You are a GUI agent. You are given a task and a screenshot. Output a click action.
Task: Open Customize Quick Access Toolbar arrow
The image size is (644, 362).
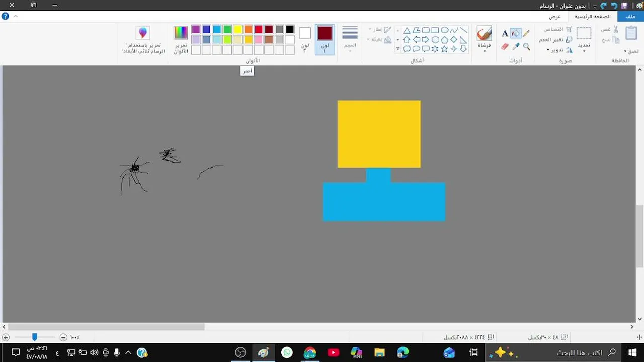[x=595, y=6]
